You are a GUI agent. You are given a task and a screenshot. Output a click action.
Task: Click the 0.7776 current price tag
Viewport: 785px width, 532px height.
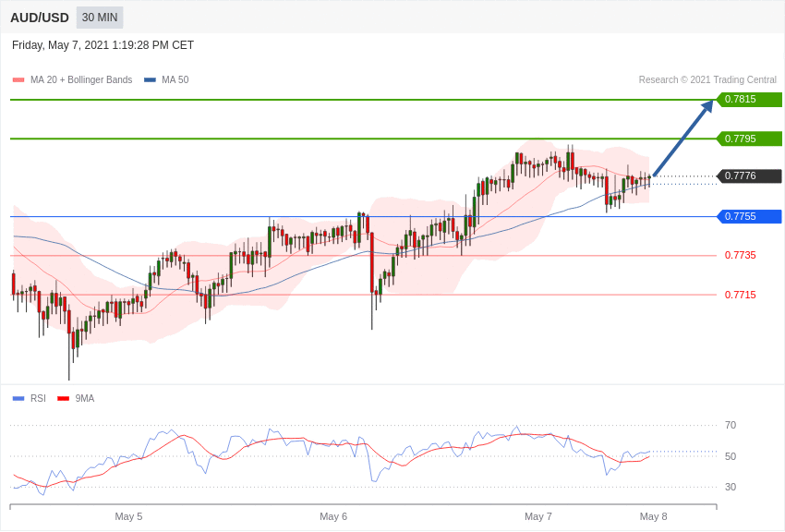[x=749, y=175]
